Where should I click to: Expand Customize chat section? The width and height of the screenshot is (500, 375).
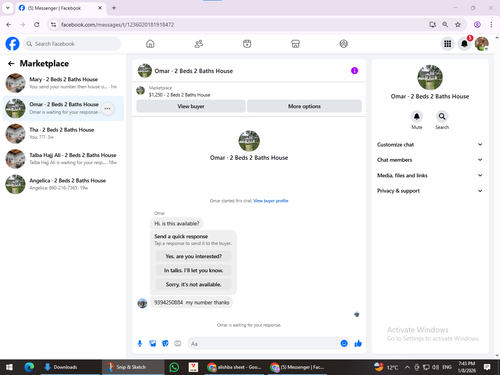[430, 145]
